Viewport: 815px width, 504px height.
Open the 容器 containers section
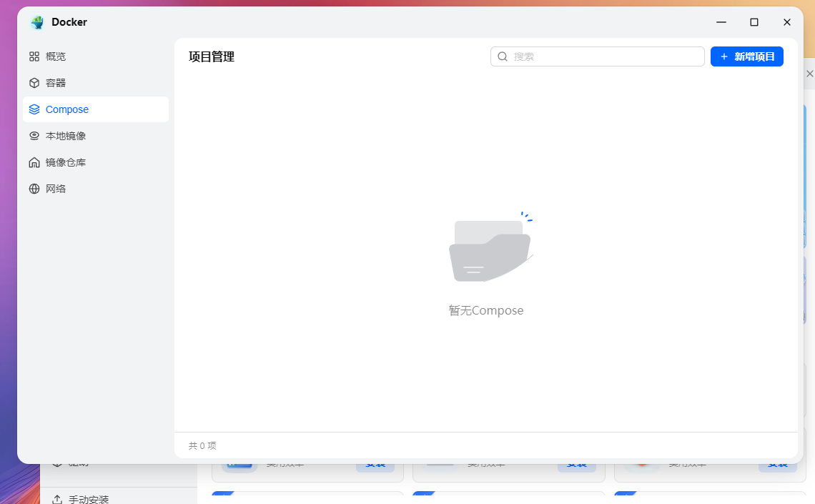click(x=54, y=82)
